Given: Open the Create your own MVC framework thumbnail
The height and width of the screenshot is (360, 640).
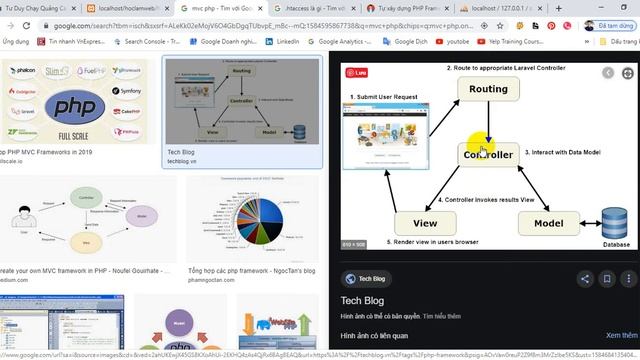Looking at the screenshot, I should click(88, 219).
